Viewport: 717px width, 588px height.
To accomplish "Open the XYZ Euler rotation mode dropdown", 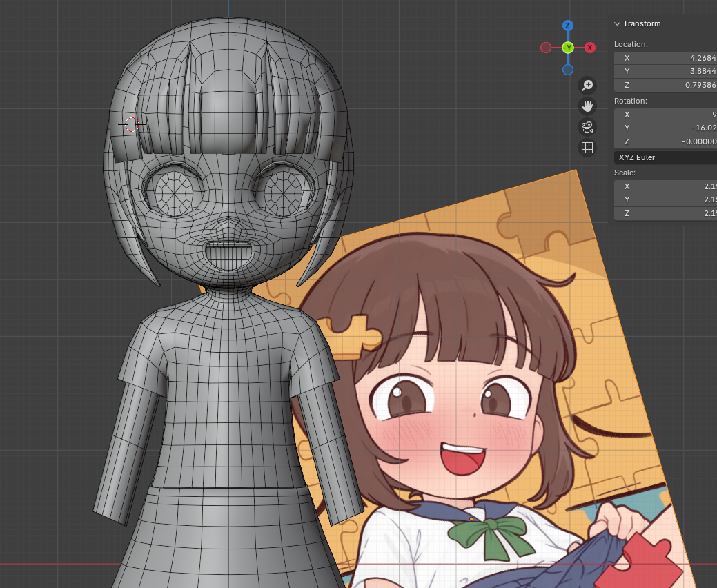I will click(x=665, y=157).
